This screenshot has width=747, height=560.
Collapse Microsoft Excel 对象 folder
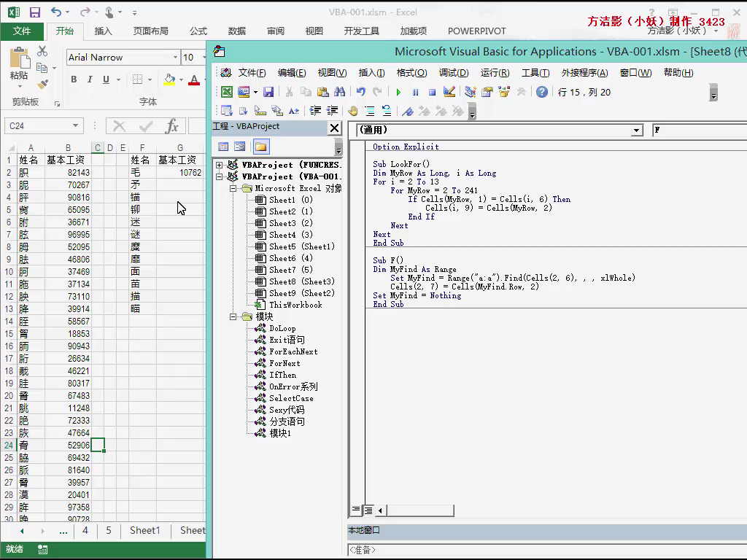(233, 189)
